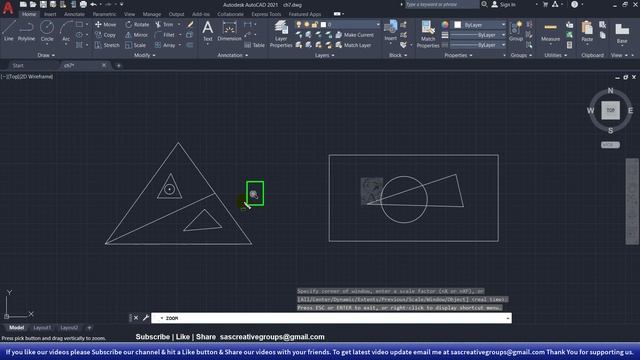Select the Text annotation tool

pos(207,31)
